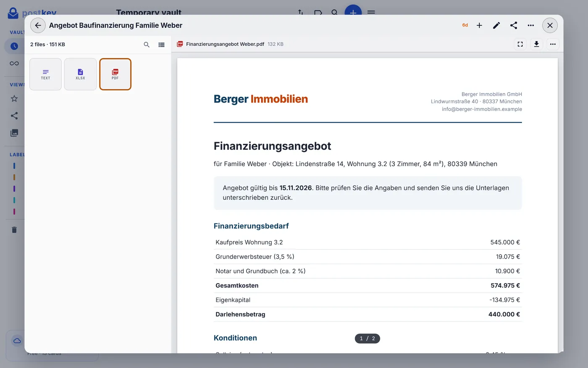Open card more options menu
Image resolution: width=588 pixels, height=368 pixels.
click(531, 25)
